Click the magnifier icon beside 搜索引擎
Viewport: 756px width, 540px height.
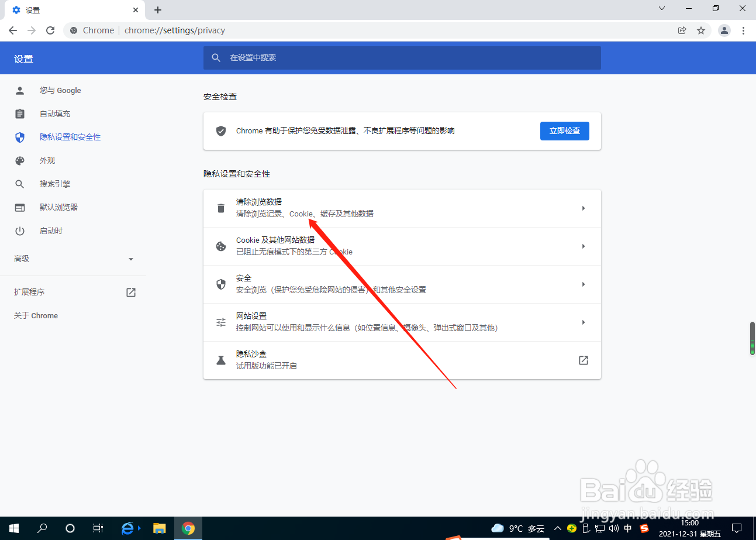pyautogui.click(x=20, y=184)
